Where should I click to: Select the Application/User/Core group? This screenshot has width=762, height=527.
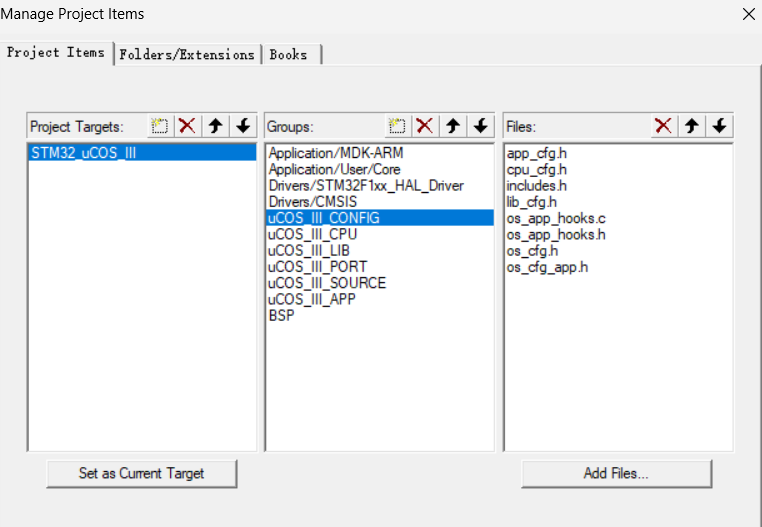point(380,169)
